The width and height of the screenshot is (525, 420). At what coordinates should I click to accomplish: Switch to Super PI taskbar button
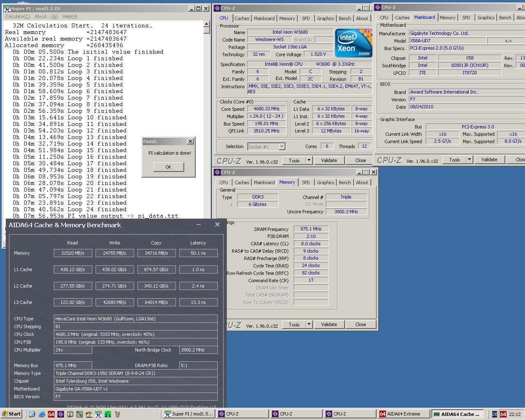click(x=188, y=414)
